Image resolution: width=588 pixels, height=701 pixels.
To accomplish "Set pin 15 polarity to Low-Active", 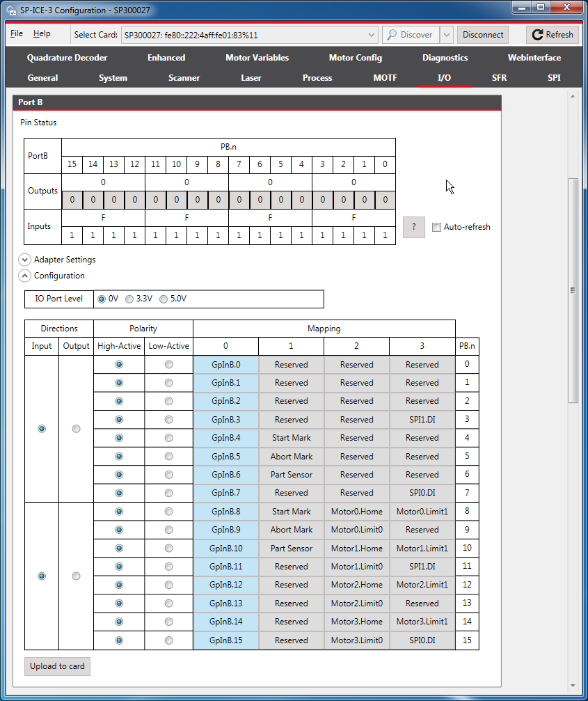I will point(168,640).
